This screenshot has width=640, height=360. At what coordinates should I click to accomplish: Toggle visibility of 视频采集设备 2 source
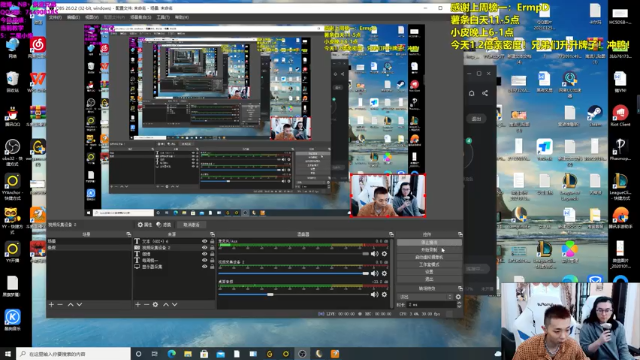click(204, 247)
